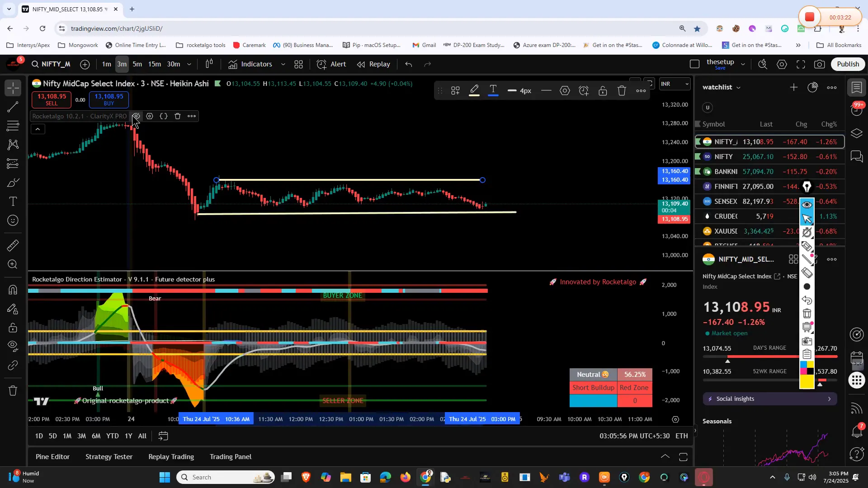Click the SELL 13,108.95 button
The image size is (868, 488).
tap(52, 99)
